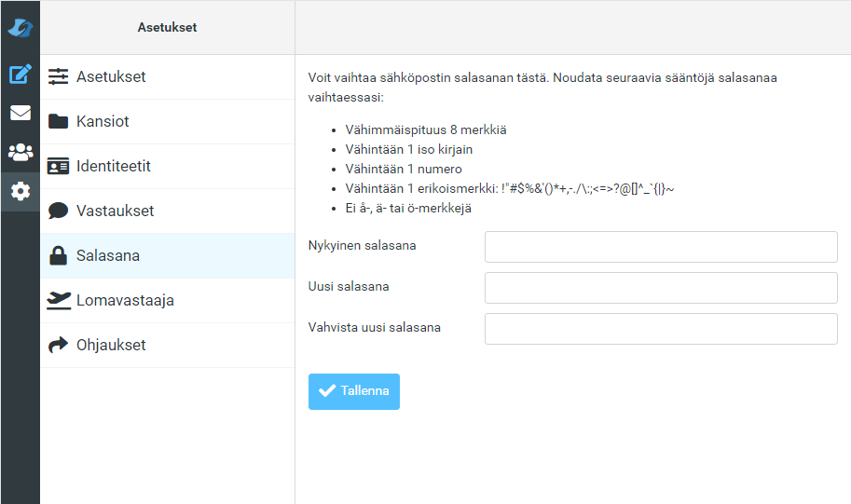
Task: Focus the Vahvista uusi salasana field
Action: coord(661,329)
